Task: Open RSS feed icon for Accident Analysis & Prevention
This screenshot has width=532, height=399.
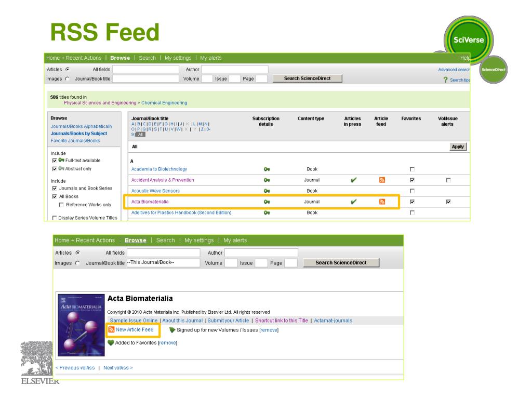Action: (382, 180)
